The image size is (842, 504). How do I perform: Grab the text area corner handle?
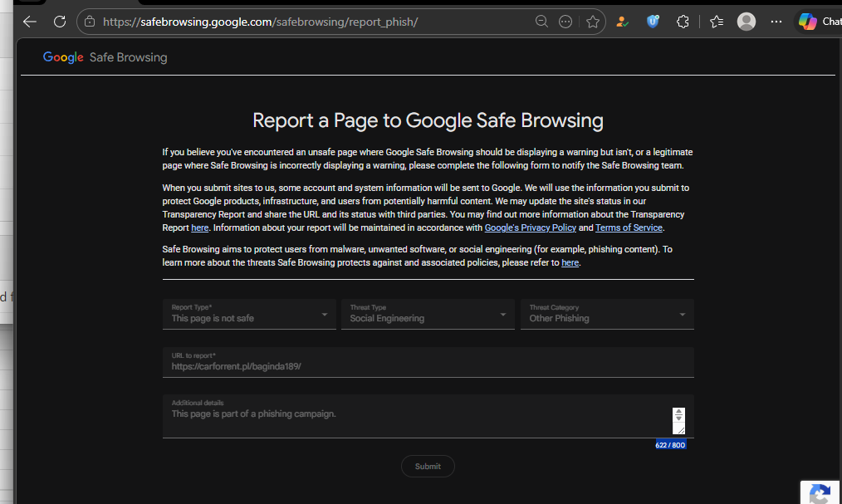pyautogui.click(x=680, y=429)
